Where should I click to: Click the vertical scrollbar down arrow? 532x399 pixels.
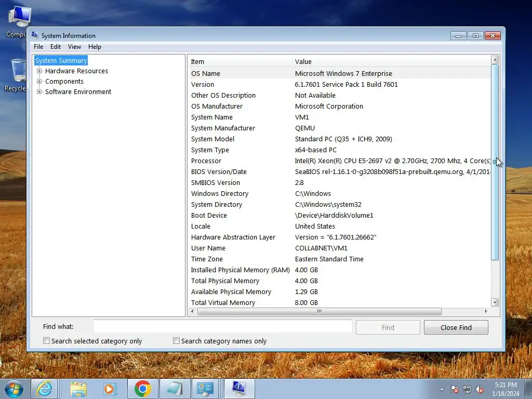pyautogui.click(x=495, y=302)
